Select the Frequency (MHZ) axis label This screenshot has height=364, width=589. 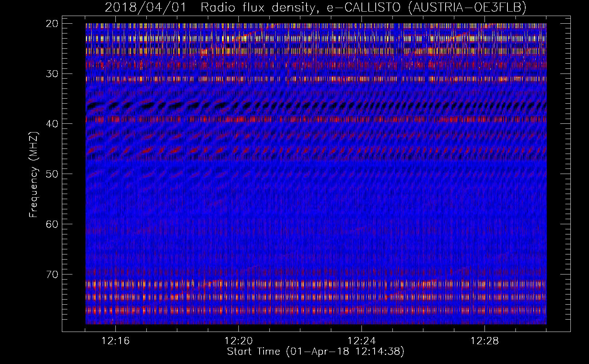tap(33, 175)
